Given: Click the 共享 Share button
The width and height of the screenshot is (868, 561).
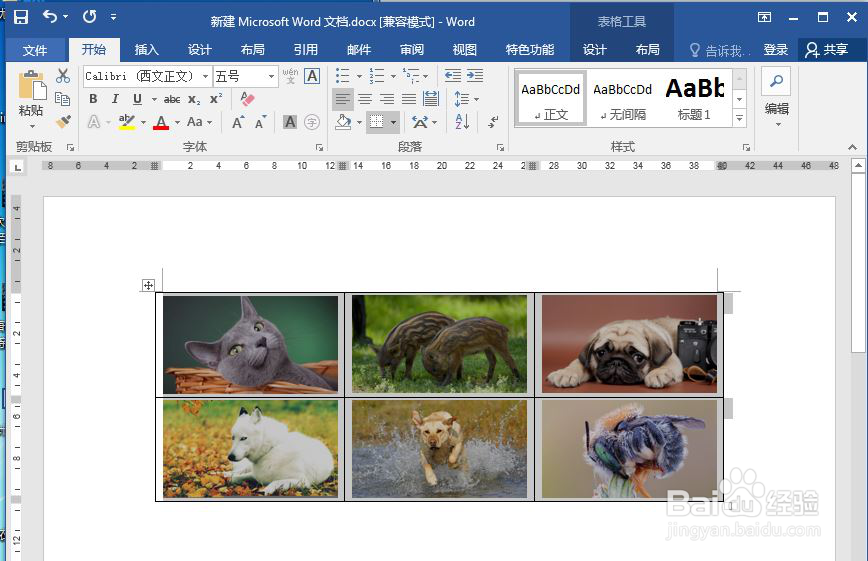Looking at the screenshot, I should pos(827,50).
